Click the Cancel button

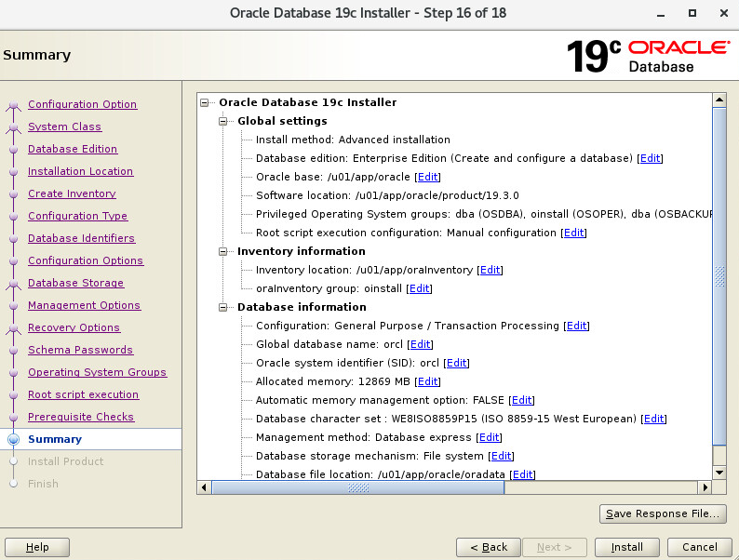(x=699, y=547)
